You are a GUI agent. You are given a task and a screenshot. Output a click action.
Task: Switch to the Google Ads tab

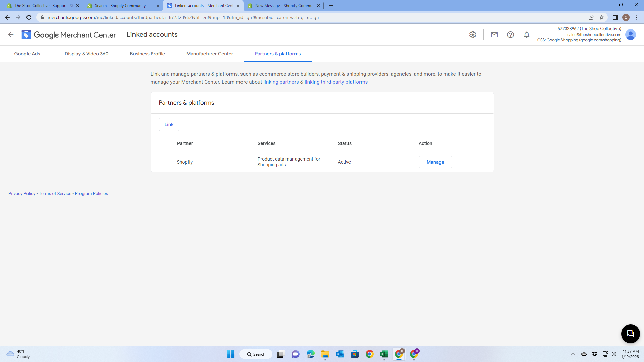point(27,54)
